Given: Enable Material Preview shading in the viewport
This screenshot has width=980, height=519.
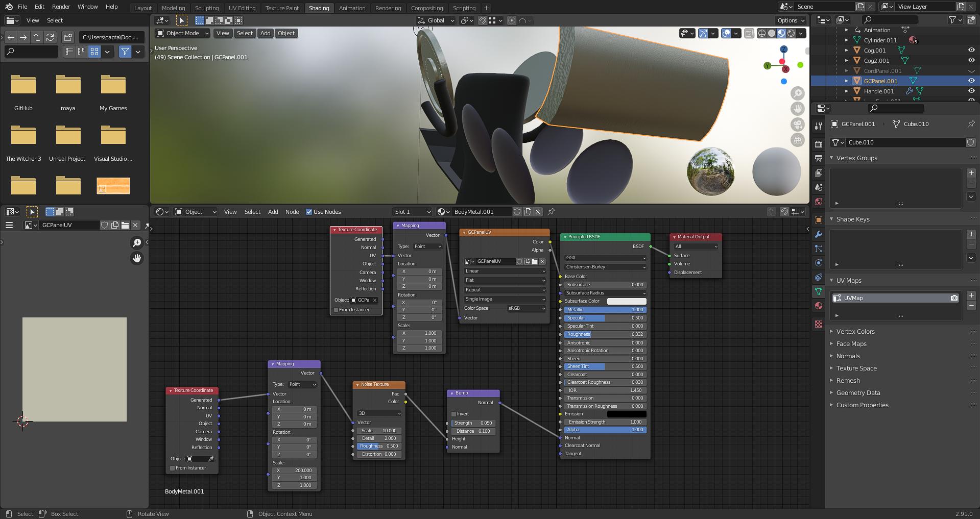Looking at the screenshot, I should coord(781,34).
